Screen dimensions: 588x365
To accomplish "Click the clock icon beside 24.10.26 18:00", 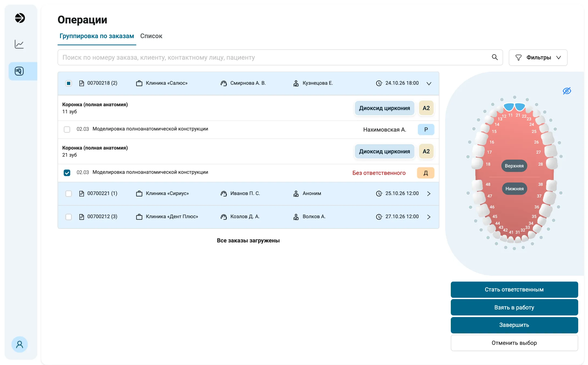I will coord(379,83).
